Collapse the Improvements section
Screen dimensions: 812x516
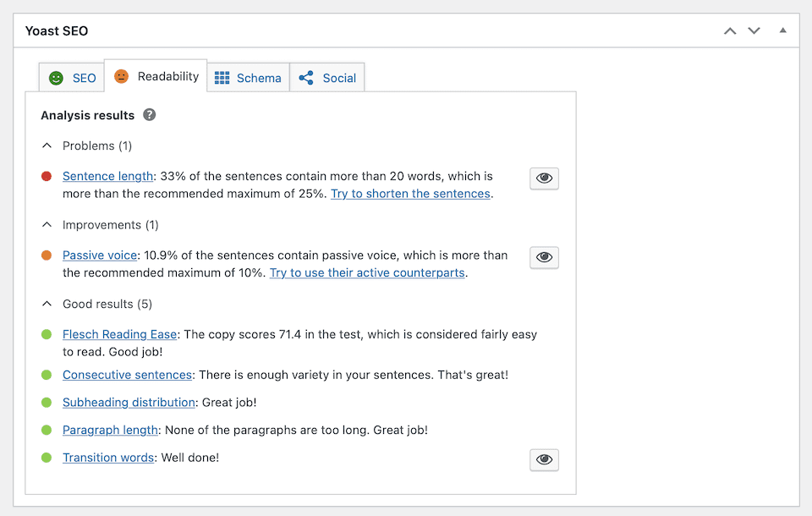[47, 224]
